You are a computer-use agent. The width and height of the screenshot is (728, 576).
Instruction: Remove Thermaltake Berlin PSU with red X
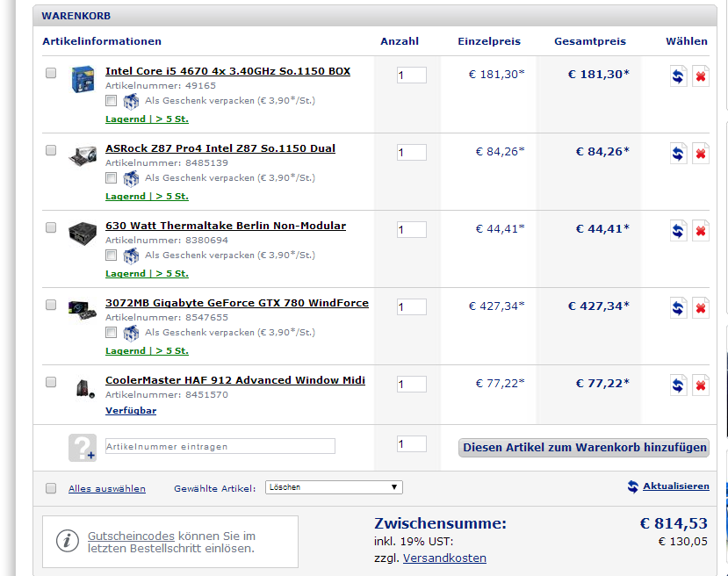[x=701, y=230]
